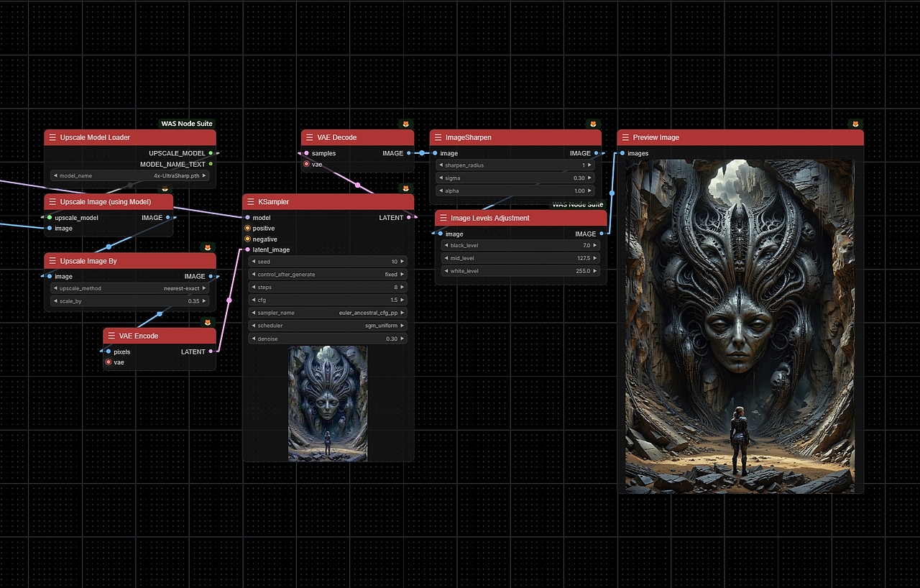Click the Upscale Model Loader node menu icon

pos(52,137)
